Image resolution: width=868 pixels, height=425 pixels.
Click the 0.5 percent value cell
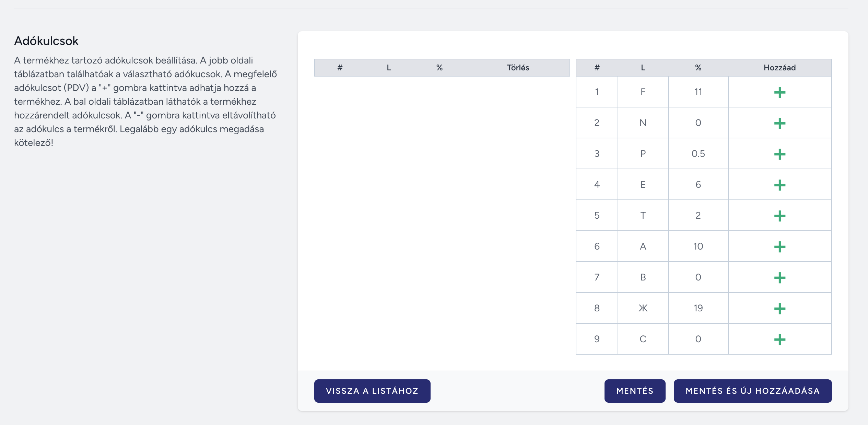pos(698,153)
